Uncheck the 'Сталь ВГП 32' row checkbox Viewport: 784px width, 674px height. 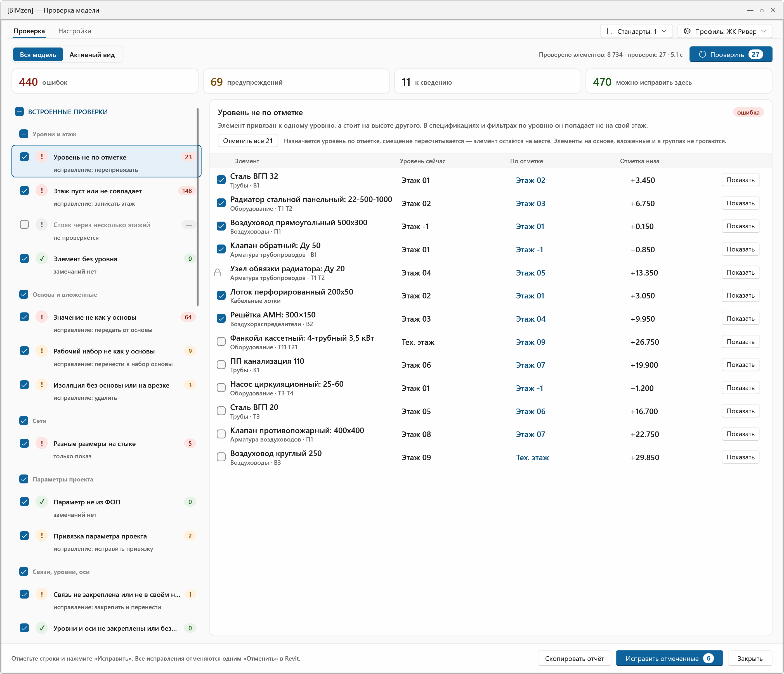point(221,180)
